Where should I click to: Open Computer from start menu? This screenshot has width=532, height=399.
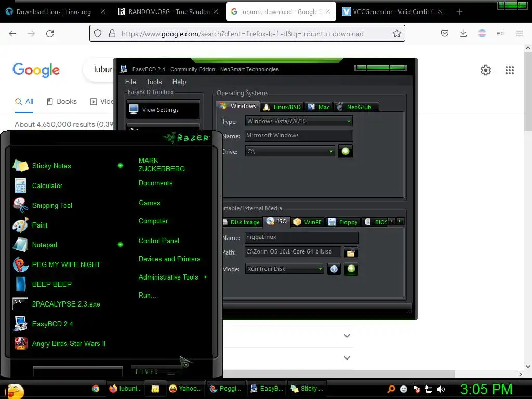pyautogui.click(x=153, y=221)
